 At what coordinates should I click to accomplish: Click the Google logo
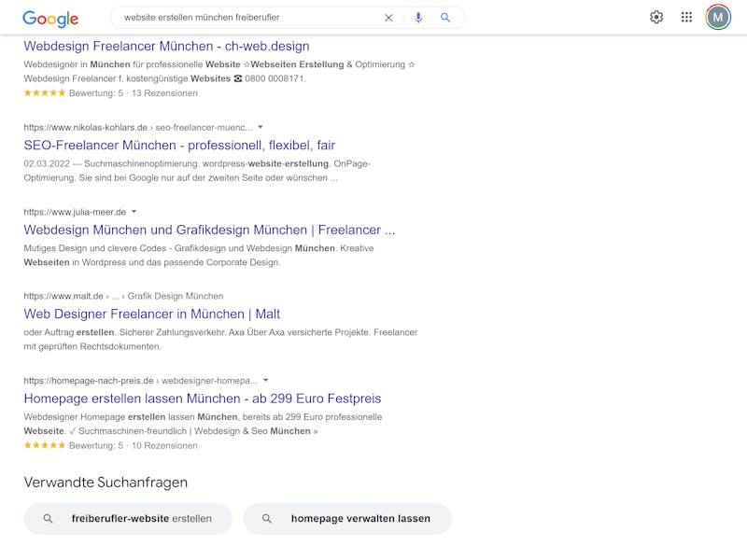[x=50, y=18]
